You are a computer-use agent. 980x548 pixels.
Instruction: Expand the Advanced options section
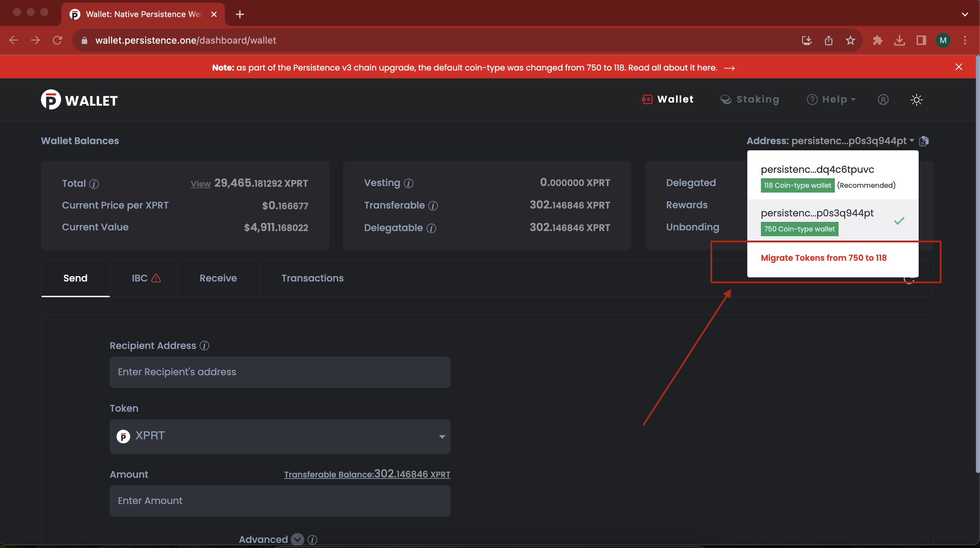coord(297,539)
